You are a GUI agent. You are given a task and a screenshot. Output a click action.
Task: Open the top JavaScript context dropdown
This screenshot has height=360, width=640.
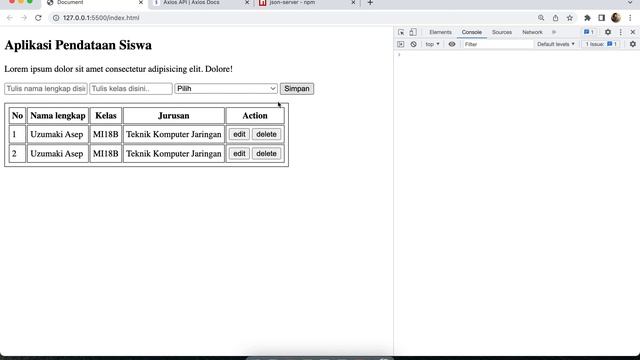(433, 44)
